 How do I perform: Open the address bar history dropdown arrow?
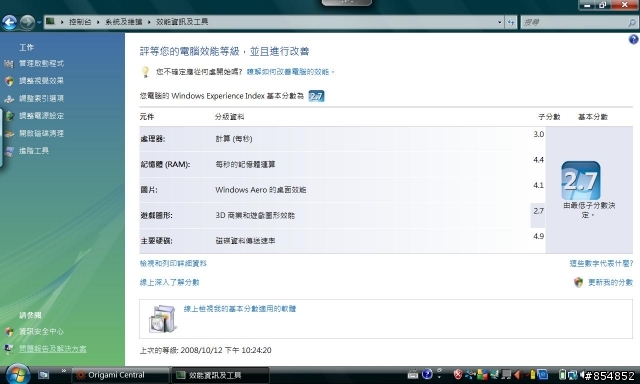point(500,22)
